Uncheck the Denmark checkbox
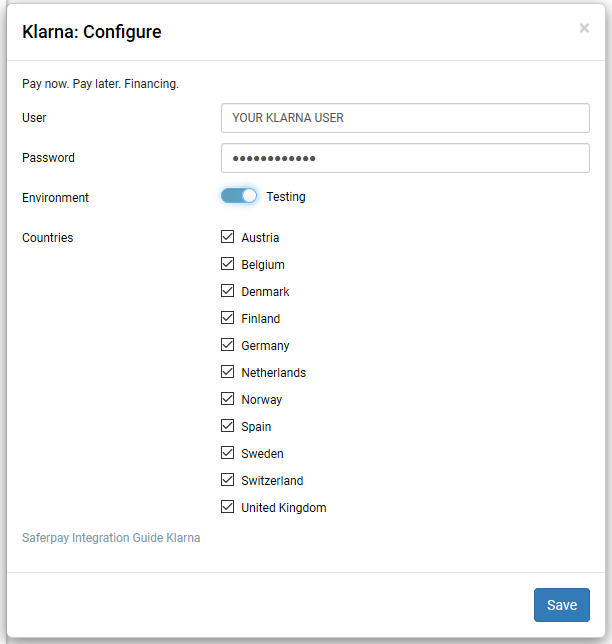This screenshot has width=612, height=644. (x=228, y=292)
